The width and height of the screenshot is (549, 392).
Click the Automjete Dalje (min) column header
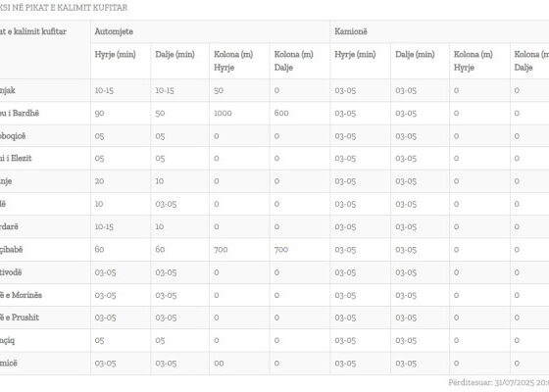click(175, 54)
